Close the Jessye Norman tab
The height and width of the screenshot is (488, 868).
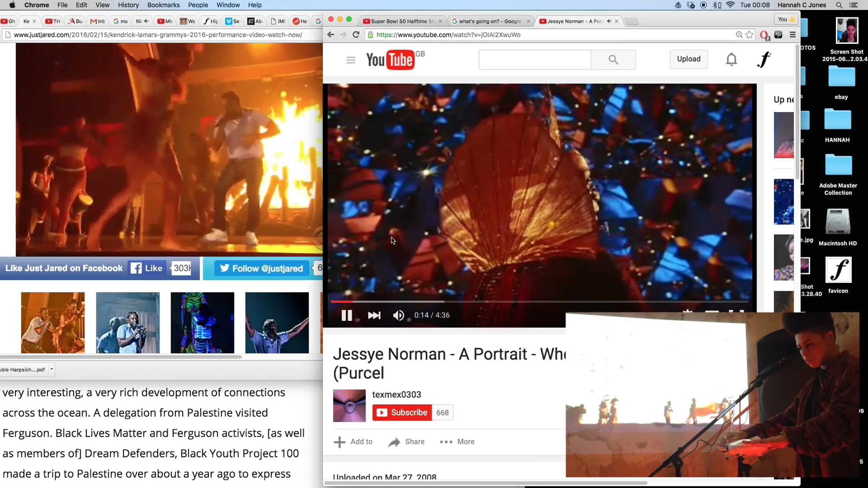[x=617, y=21]
